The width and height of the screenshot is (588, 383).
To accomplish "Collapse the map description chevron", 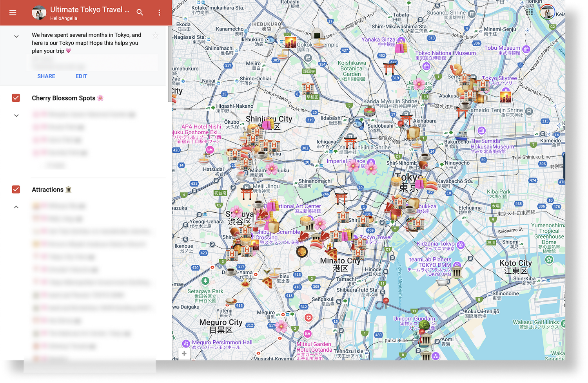I will click(x=16, y=36).
